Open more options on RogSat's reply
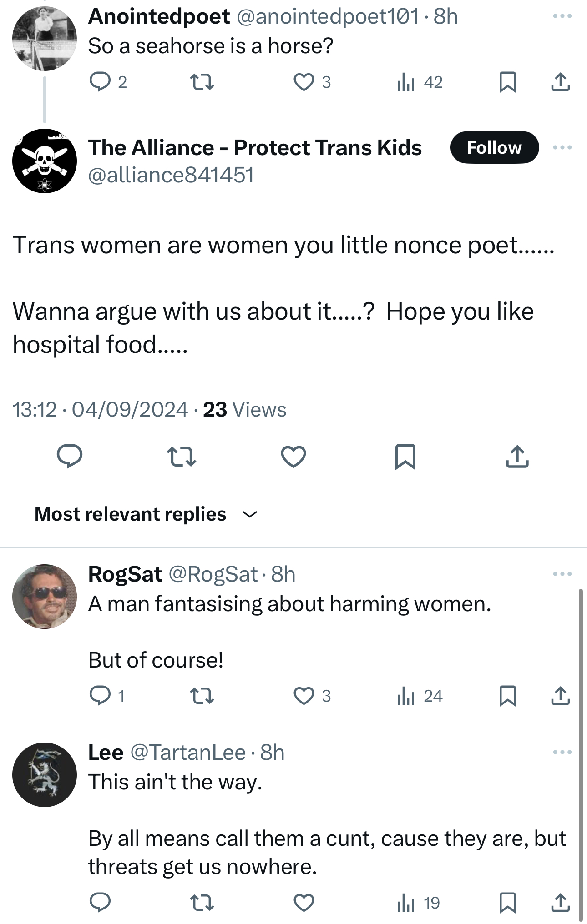Screen dimensions: 587x924 tap(562, 574)
